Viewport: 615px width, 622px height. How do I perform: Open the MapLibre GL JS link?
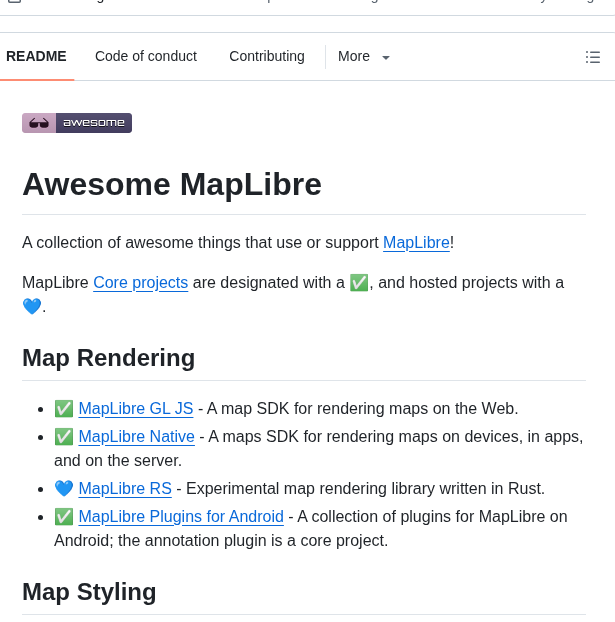pyautogui.click(x=136, y=409)
